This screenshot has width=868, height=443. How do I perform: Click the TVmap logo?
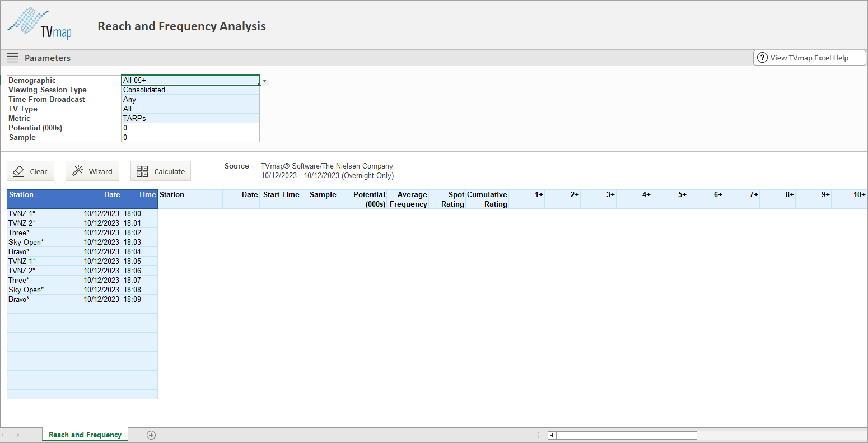click(x=40, y=24)
